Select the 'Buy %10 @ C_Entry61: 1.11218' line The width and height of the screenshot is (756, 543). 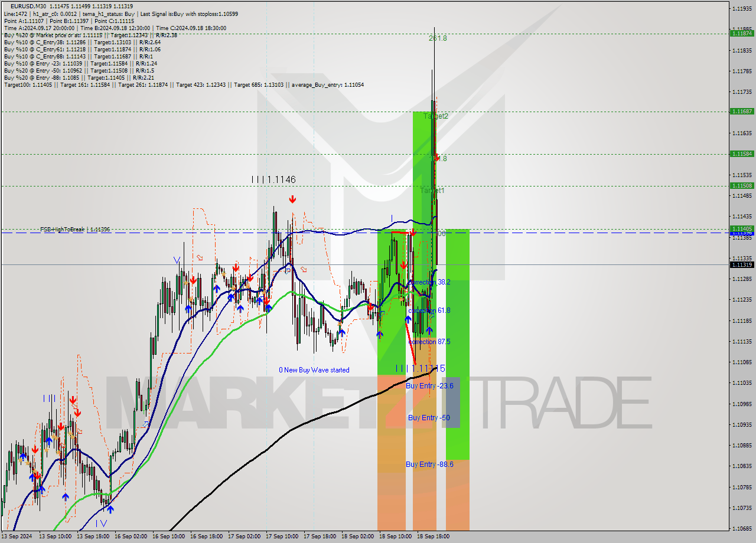pyautogui.click(x=82, y=49)
